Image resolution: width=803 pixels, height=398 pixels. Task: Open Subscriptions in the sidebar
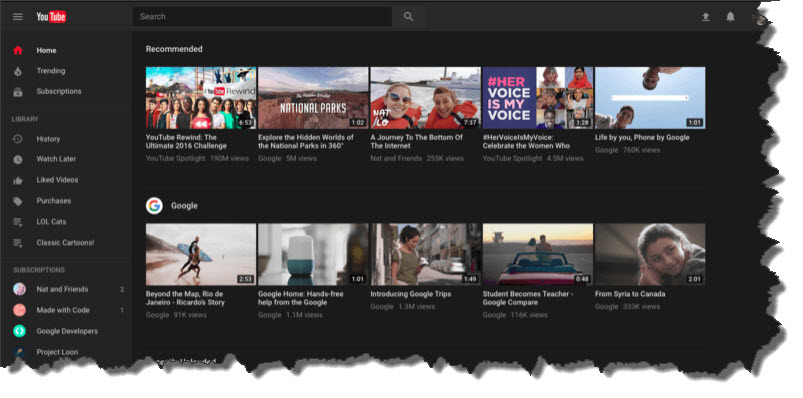(59, 91)
